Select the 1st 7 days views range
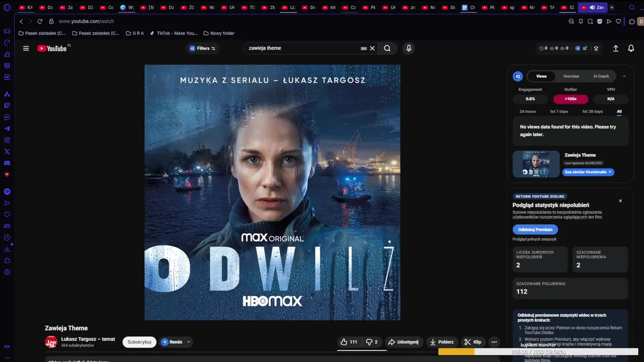 559,112
